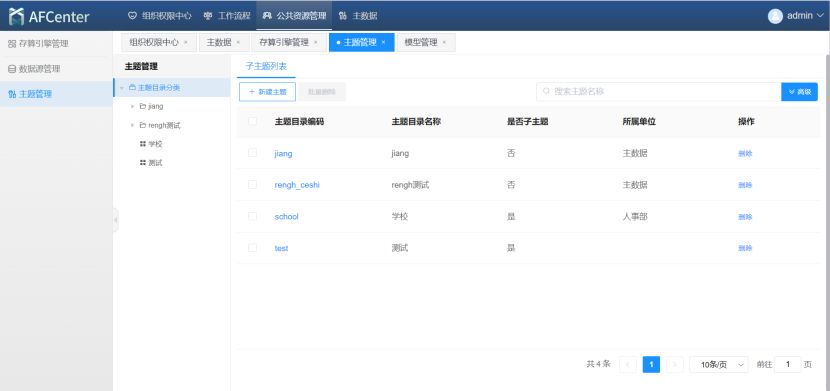Open the 10条/页 page size dropdown
Screen dimensions: 830x391
click(x=719, y=365)
